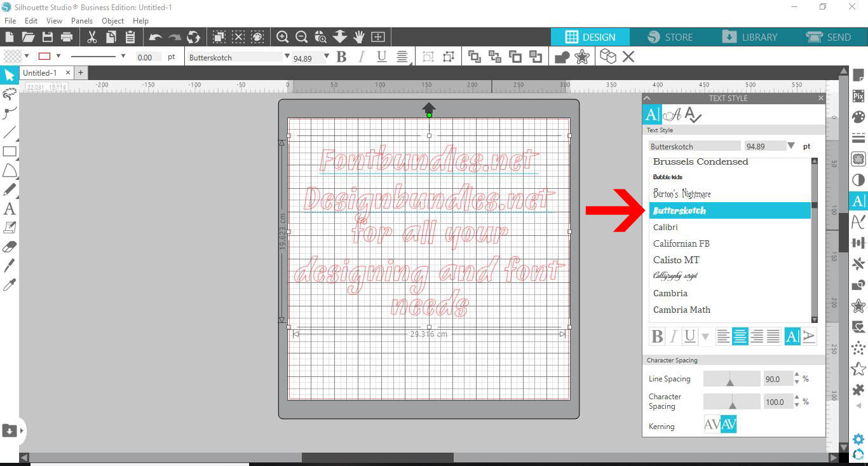
Task: Click the Paste clipboard icon
Action: point(130,37)
